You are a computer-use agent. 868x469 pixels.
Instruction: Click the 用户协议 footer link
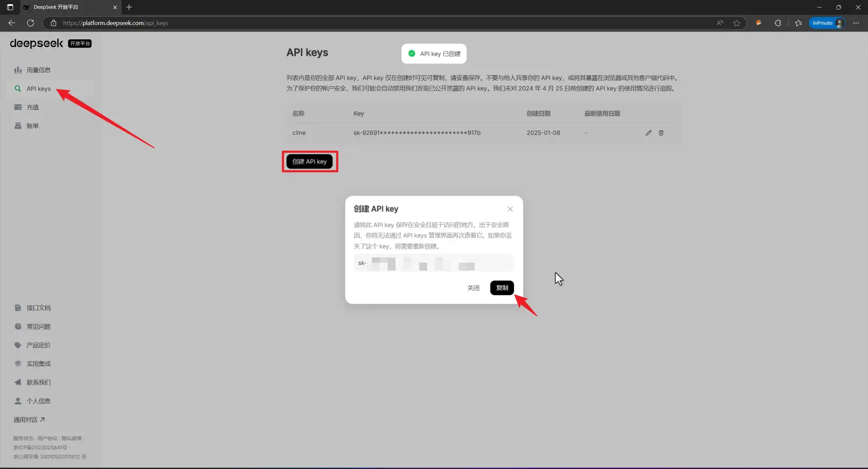[x=47, y=438]
